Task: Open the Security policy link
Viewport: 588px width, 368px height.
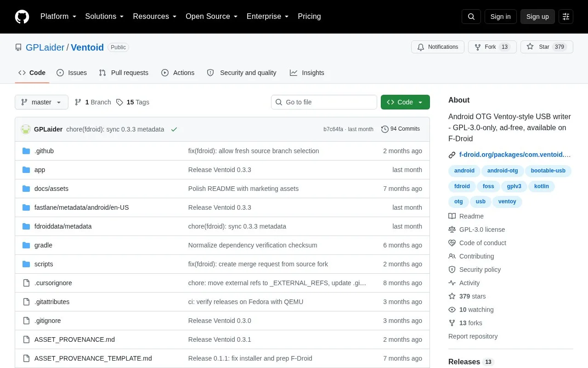Action: 475,270
